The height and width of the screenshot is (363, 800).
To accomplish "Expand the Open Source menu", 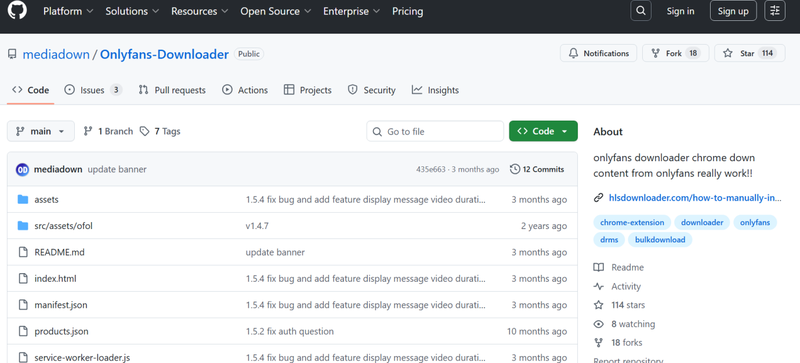I will click(276, 11).
